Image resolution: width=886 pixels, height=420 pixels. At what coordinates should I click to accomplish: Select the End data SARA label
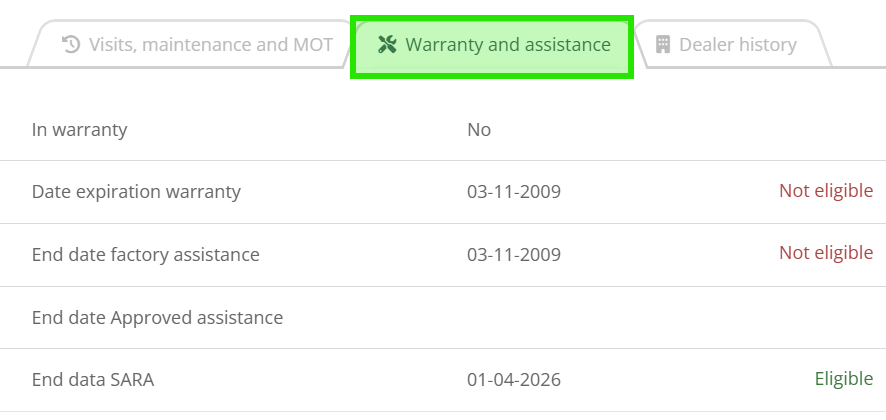click(93, 379)
